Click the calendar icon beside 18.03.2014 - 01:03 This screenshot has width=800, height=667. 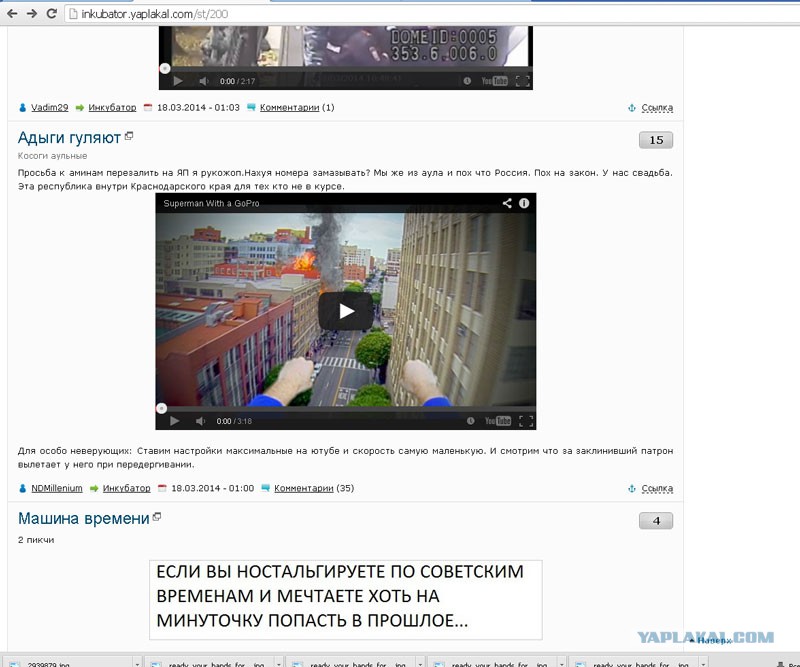[148, 107]
